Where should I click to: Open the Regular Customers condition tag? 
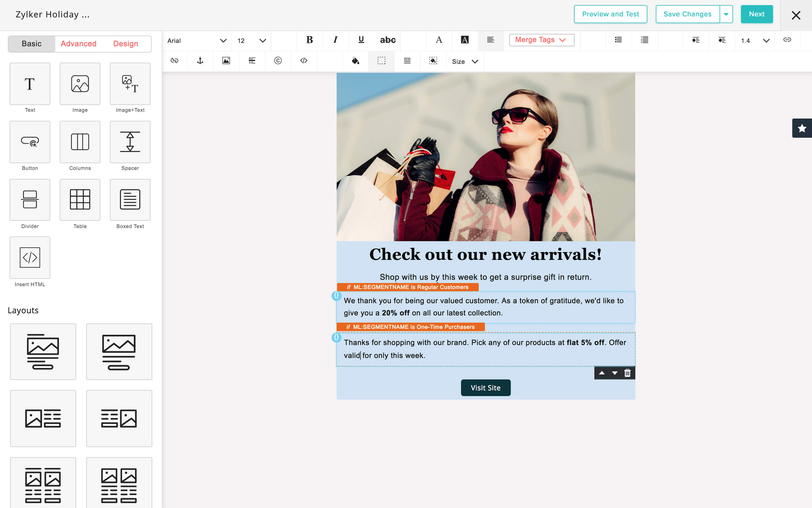tap(408, 287)
